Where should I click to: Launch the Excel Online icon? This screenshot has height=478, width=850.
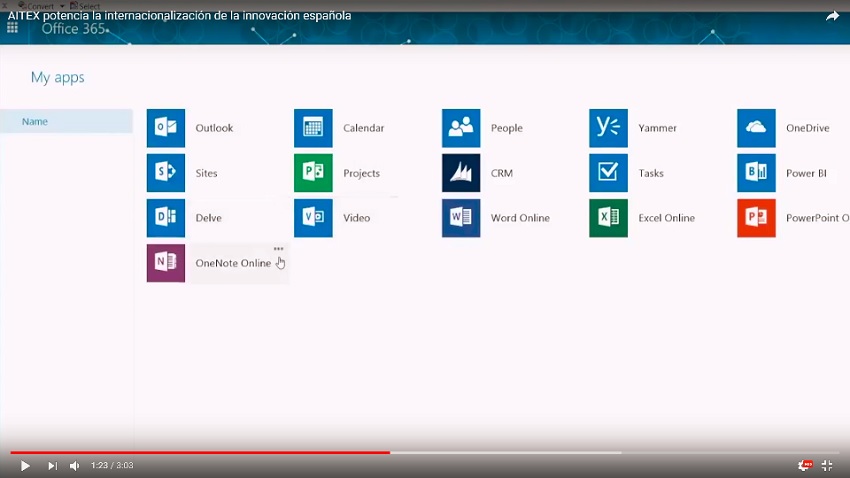click(x=608, y=218)
